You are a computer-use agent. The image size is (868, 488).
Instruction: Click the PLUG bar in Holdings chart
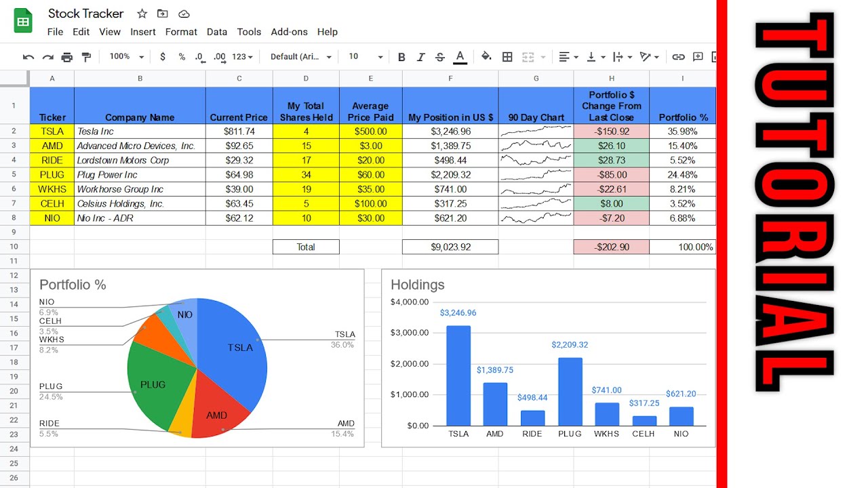(x=570, y=391)
